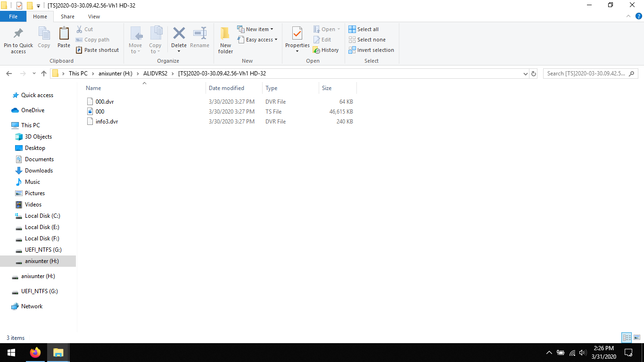Expand address bar history dropdown

526,74
